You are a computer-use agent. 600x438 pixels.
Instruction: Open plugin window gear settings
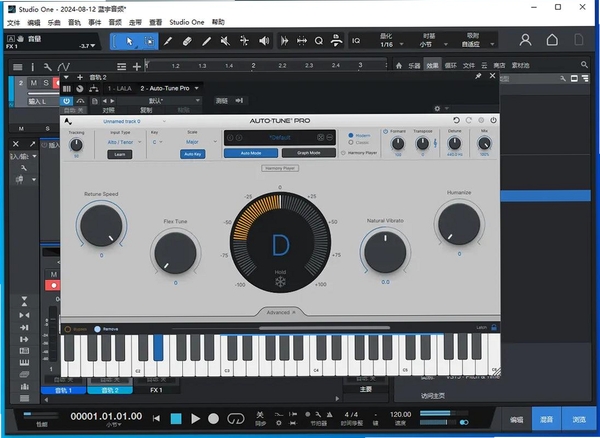click(437, 109)
